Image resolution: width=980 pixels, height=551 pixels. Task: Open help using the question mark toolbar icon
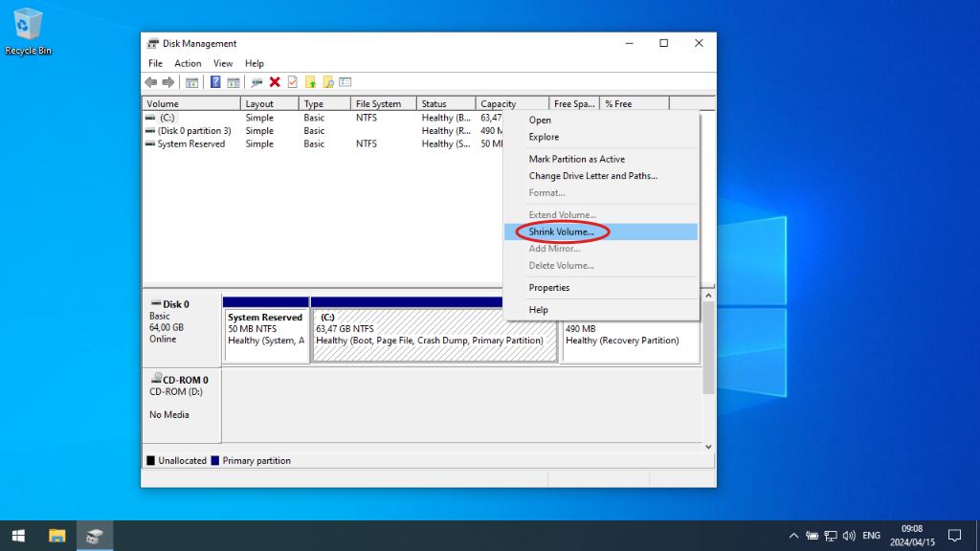(x=216, y=81)
